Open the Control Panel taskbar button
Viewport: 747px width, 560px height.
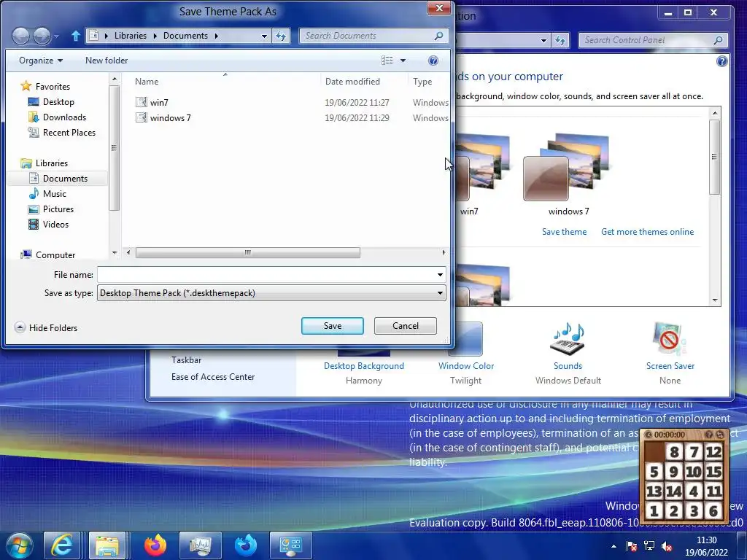(x=291, y=545)
